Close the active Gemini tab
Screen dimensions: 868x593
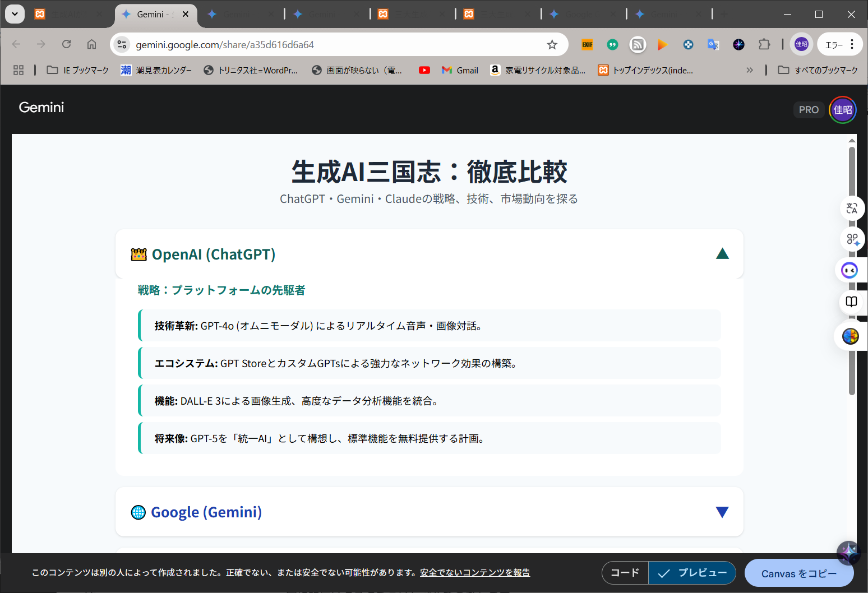186,15
